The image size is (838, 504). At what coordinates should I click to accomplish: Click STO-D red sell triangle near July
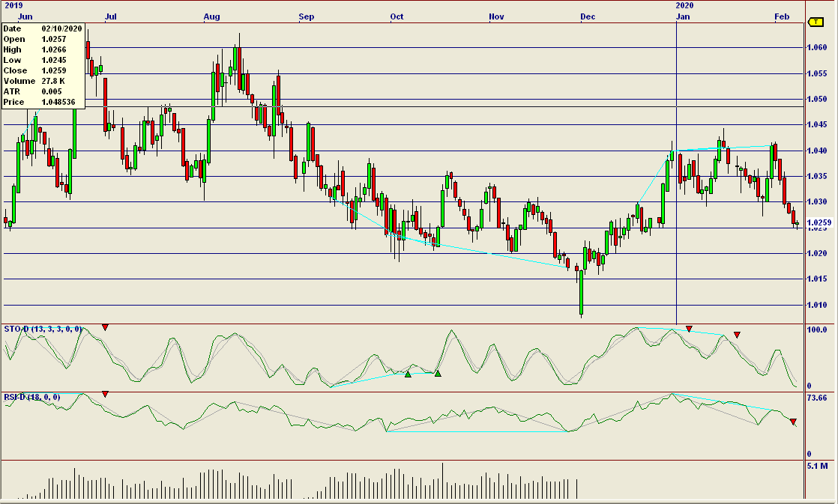105,327
